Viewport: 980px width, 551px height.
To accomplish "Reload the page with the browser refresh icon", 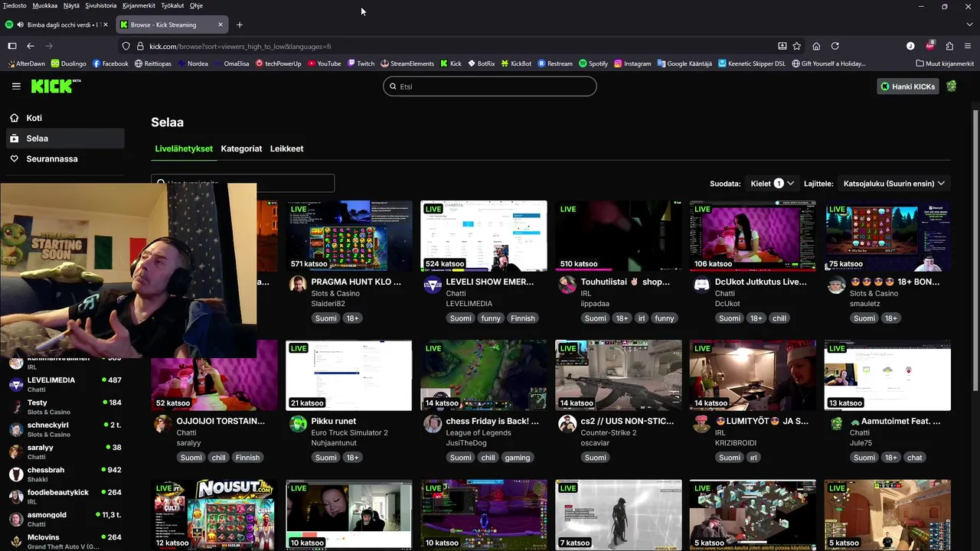I will [835, 46].
